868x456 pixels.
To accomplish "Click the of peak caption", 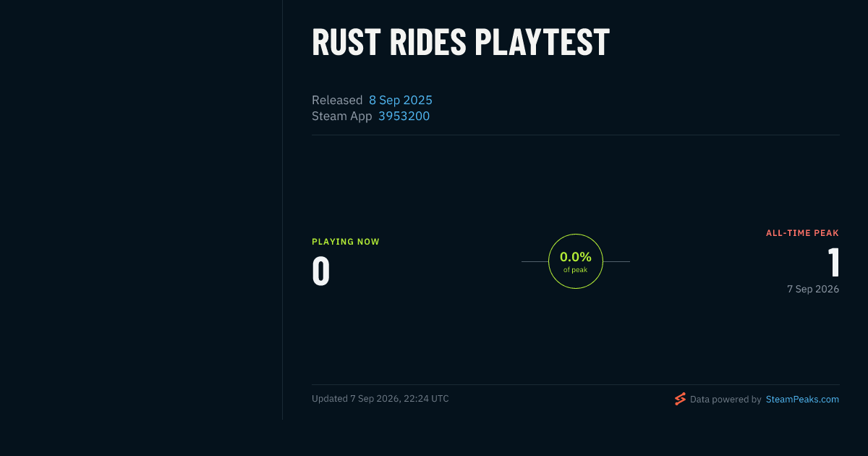I will pos(576,270).
